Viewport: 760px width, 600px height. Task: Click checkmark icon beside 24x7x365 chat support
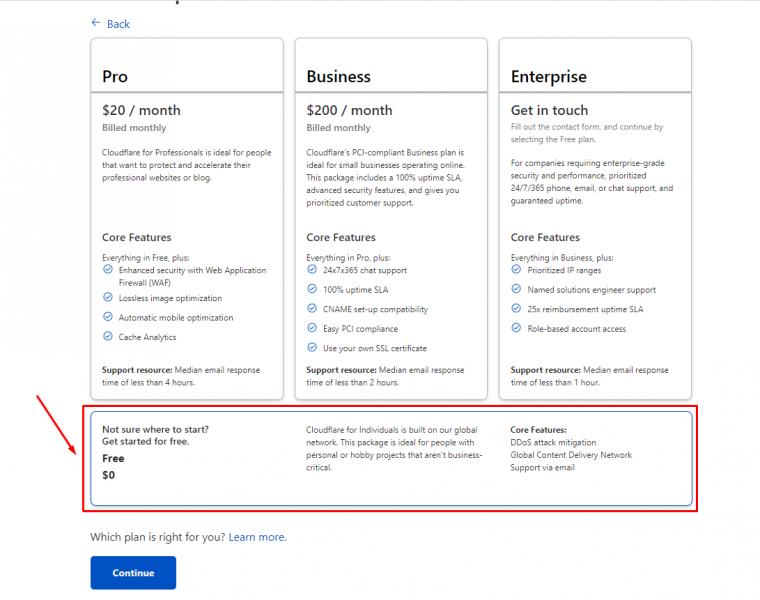pyautogui.click(x=312, y=269)
